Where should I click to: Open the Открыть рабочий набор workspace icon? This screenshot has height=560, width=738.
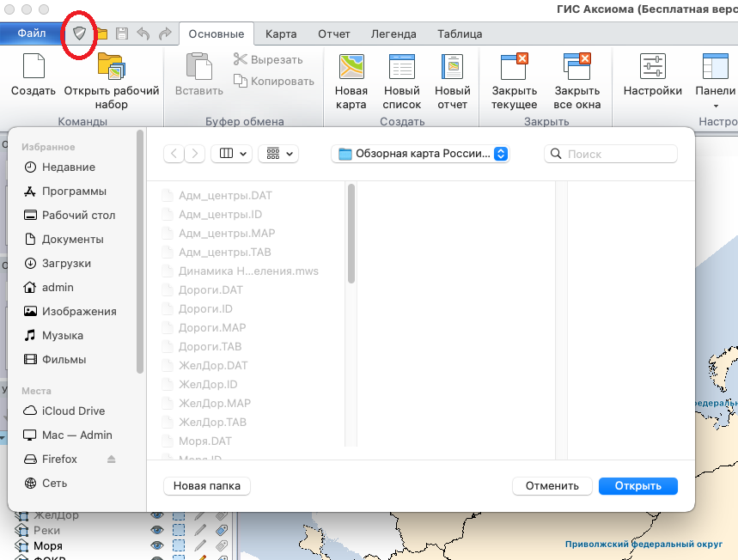[x=112, y=67]
